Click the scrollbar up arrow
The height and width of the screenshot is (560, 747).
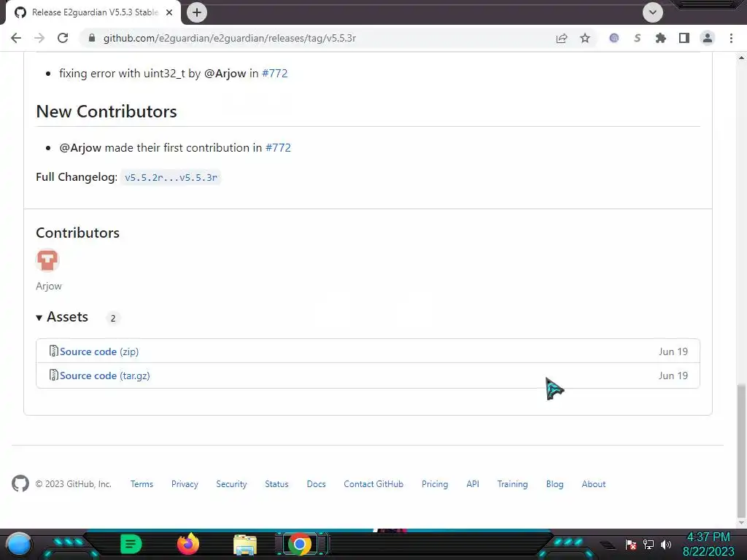(741, 58)
